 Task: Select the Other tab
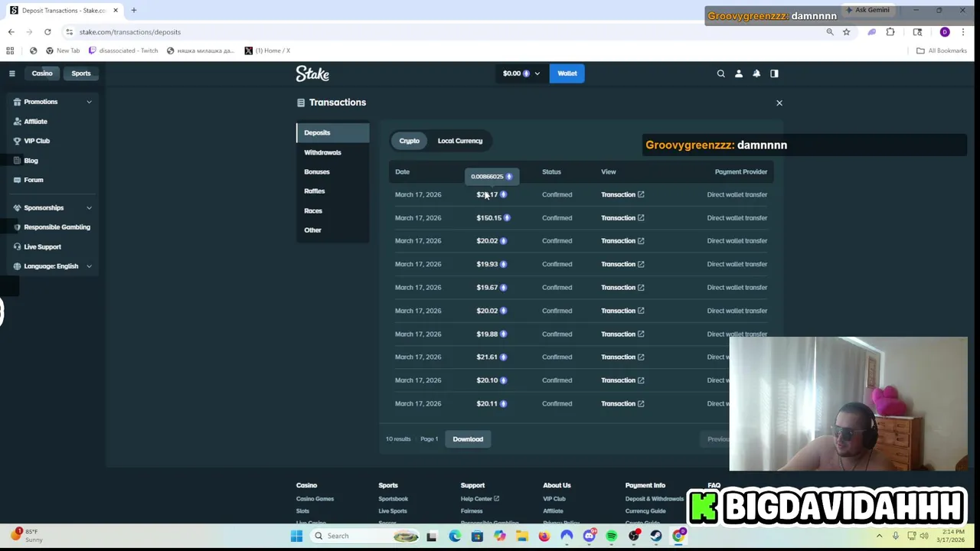(332, 230)
